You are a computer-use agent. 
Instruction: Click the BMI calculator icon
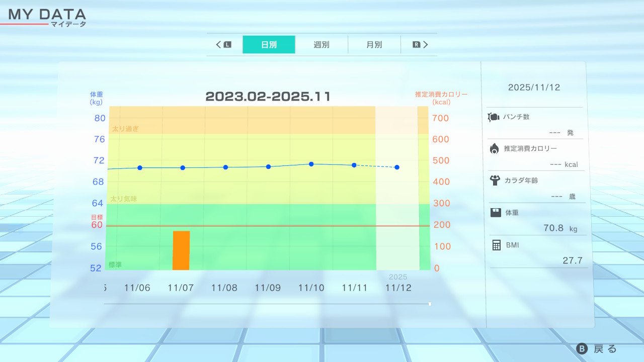(497, 245)
